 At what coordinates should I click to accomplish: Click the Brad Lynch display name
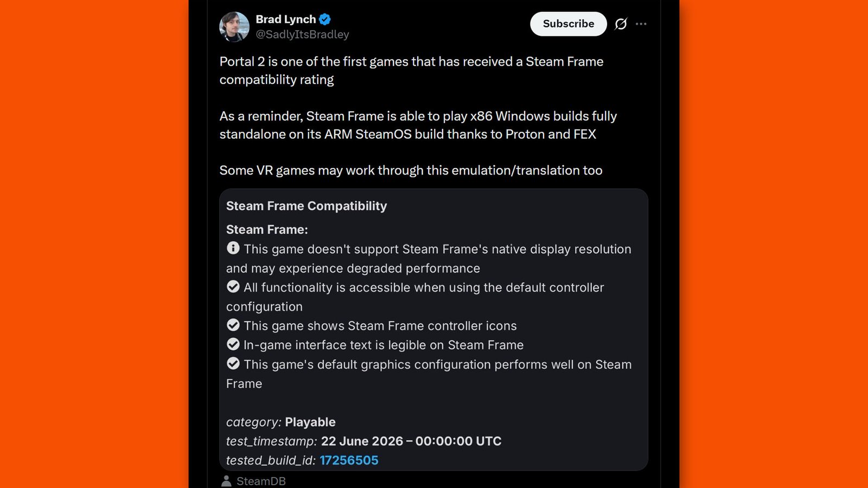(285, 19)
